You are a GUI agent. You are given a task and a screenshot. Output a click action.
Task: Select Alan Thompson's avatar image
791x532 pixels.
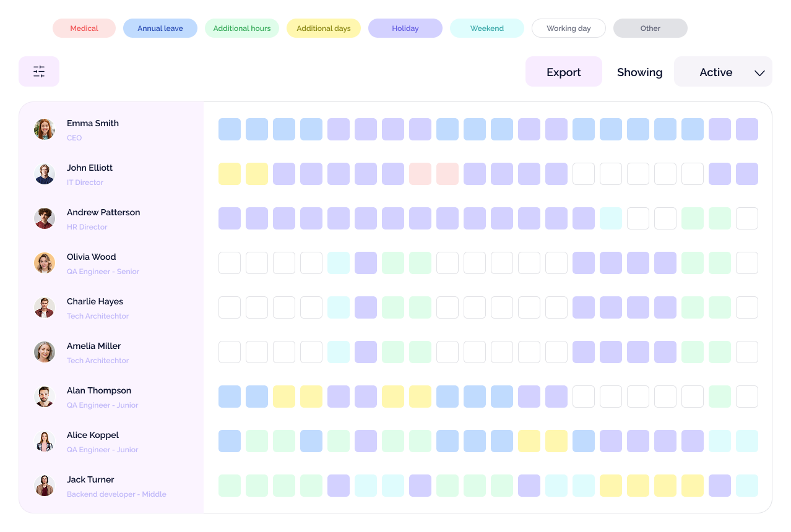point(45,397)
